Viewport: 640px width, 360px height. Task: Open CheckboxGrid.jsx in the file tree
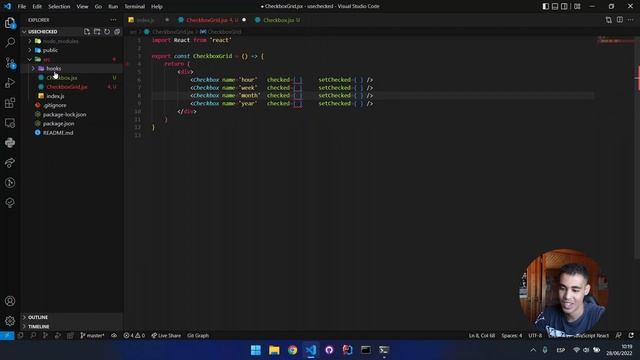pyautogui.click(x=71, y=87)
